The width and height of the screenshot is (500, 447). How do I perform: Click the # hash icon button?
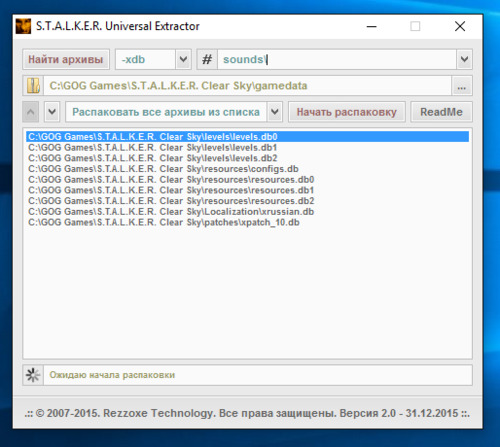pos(207,59)
